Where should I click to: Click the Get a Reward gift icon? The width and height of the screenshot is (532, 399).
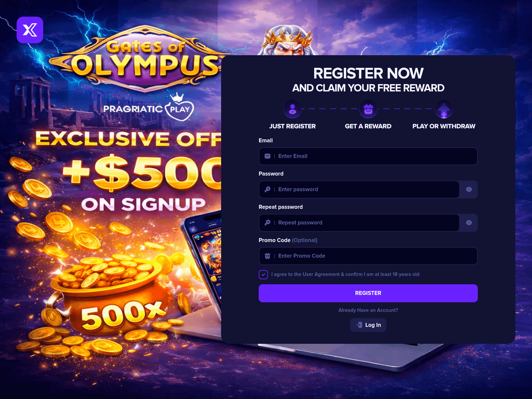pyautogui.click(x=368, y=109)
